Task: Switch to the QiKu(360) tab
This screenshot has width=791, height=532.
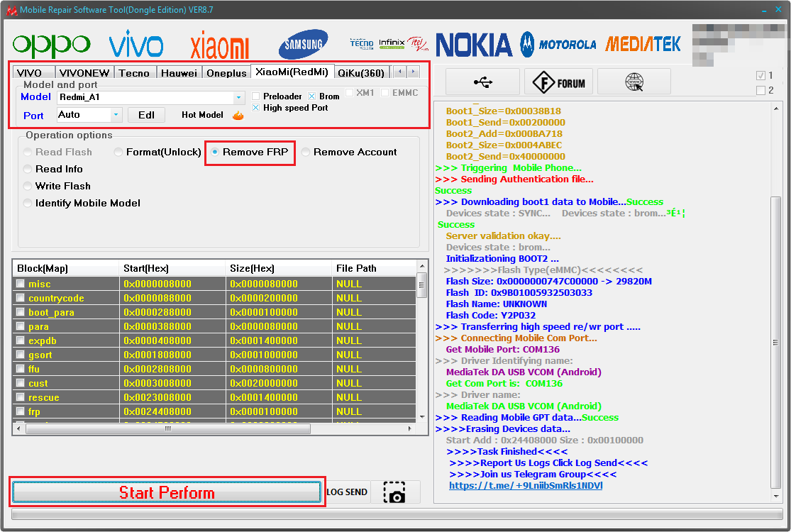Action: pyautogui.click(x=361, y=73)
